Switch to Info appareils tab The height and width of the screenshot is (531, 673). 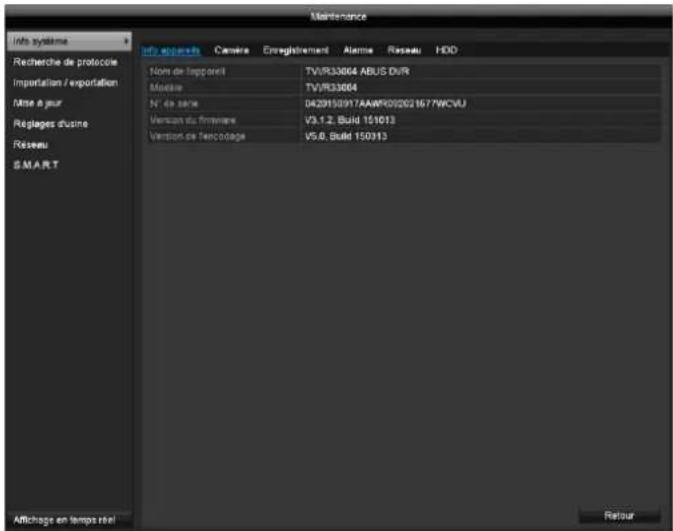click(171, 51)
